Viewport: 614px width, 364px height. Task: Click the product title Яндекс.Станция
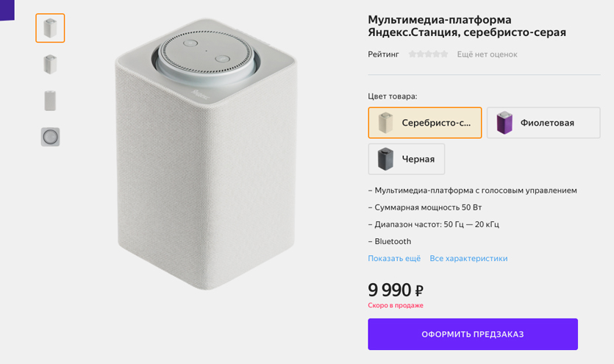click(x=467, y=26)
